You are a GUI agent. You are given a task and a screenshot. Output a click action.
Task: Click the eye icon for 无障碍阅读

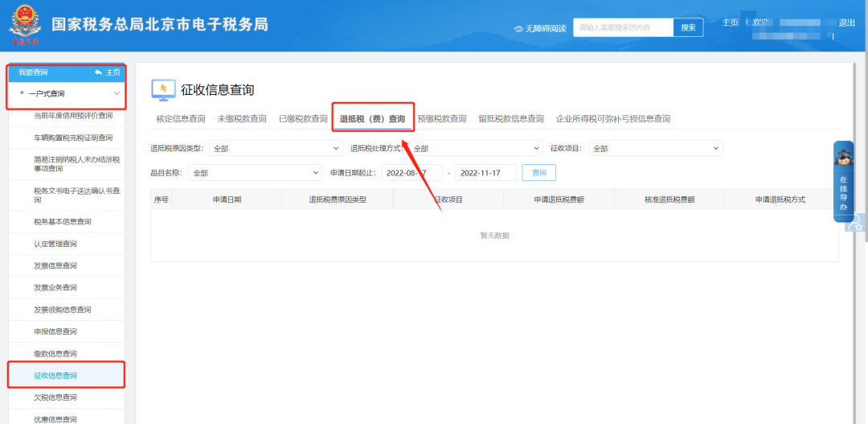click(518, 28)
